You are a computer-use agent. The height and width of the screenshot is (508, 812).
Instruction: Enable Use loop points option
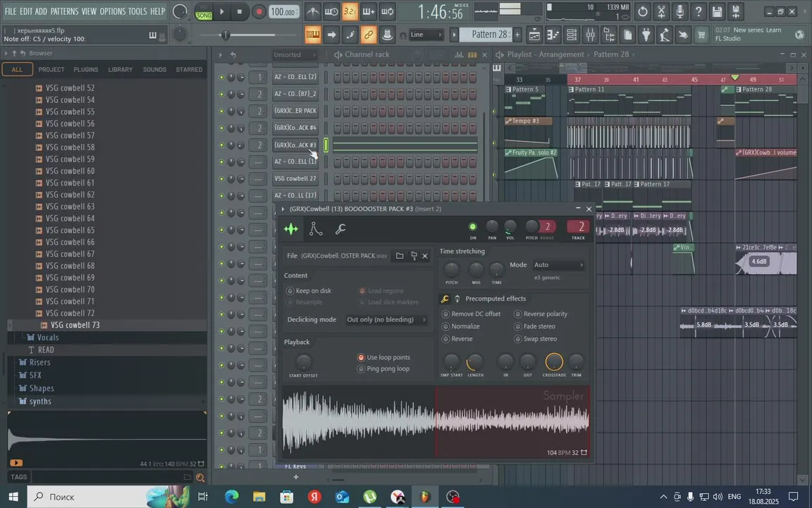point(383,357)
